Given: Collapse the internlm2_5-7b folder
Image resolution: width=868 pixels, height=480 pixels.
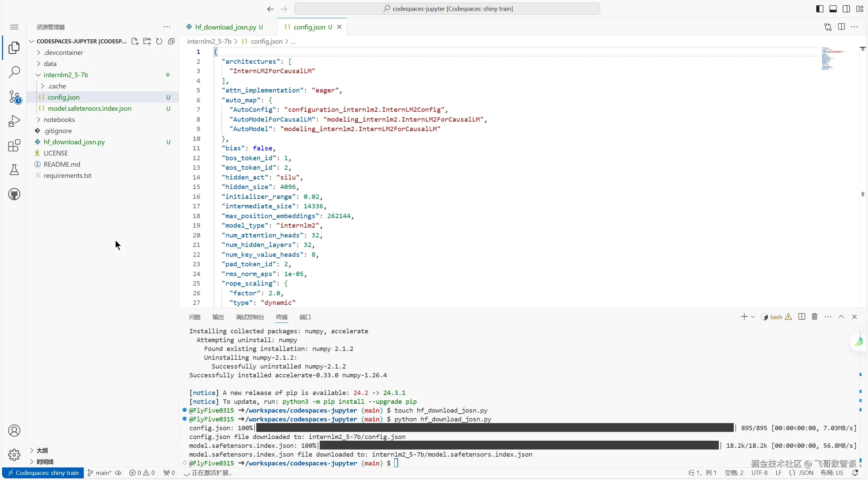Looking at the screenshot, I should pyautogui.click(x=66, y=75).
